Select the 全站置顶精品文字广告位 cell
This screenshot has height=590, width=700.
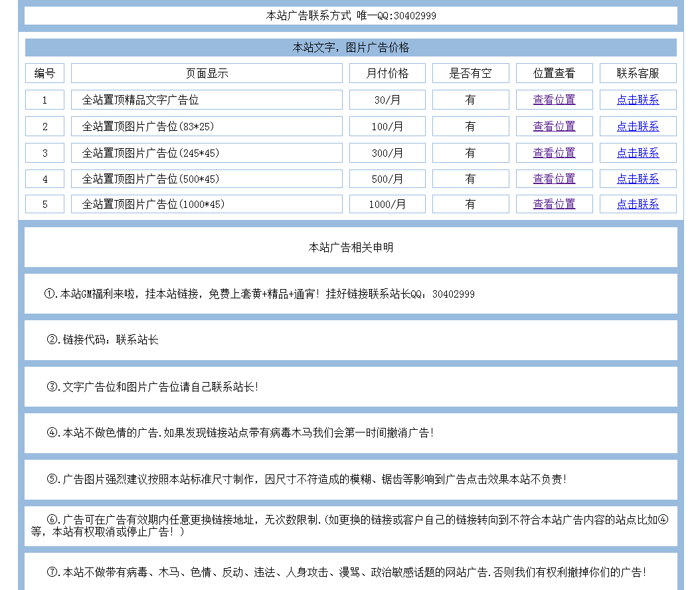[x=207, y=100]
